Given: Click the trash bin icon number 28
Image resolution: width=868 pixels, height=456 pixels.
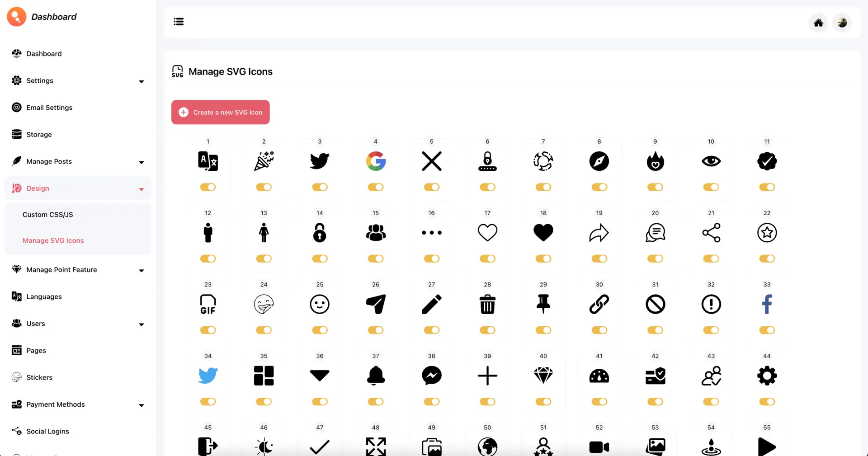Looking at the screenshot, I should click(487, 304).
